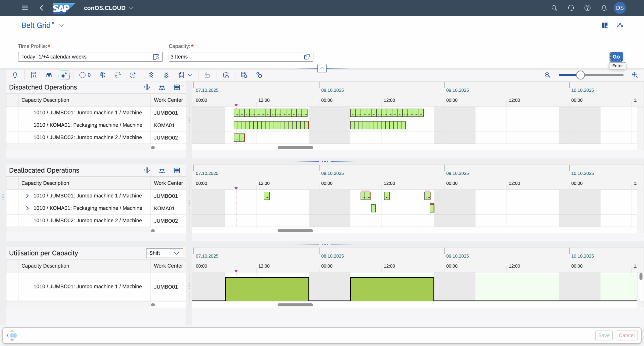Click the binoculars search icon in toolbar
The width and height of the screenshot is (644, 346).
pos(49,75)
